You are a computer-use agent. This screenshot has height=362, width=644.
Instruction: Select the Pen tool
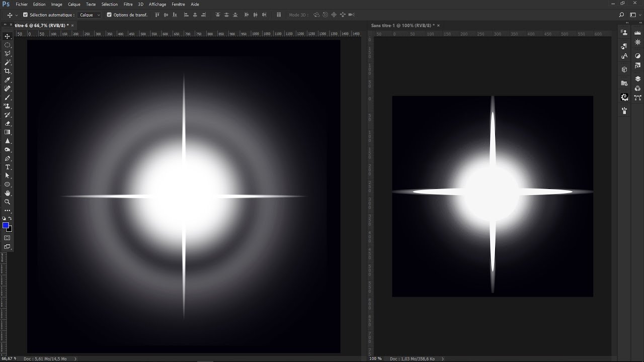(x=8, y=158)
